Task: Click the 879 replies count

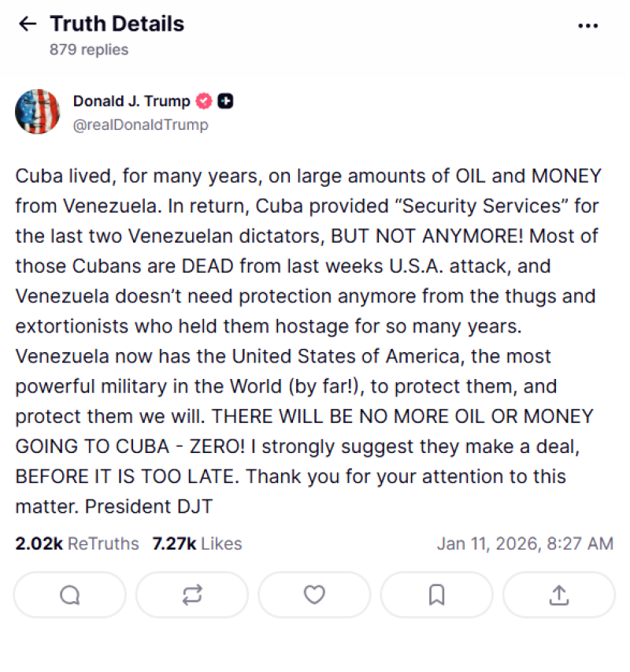Action: click(x=89, y=50)
